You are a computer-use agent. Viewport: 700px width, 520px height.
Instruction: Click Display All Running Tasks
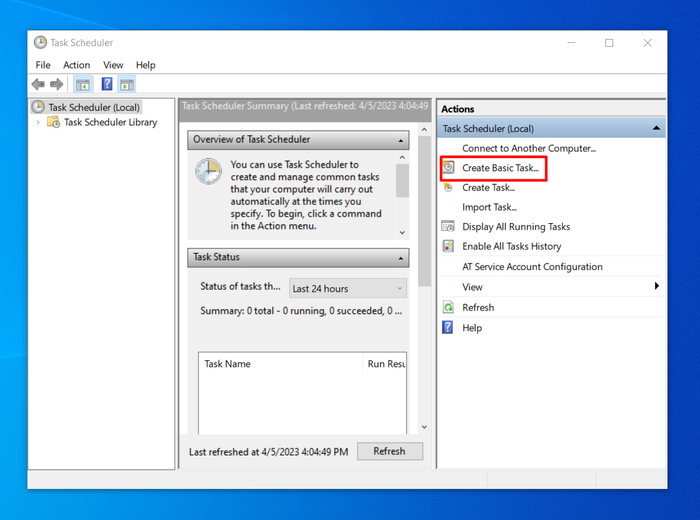point(516,227)
